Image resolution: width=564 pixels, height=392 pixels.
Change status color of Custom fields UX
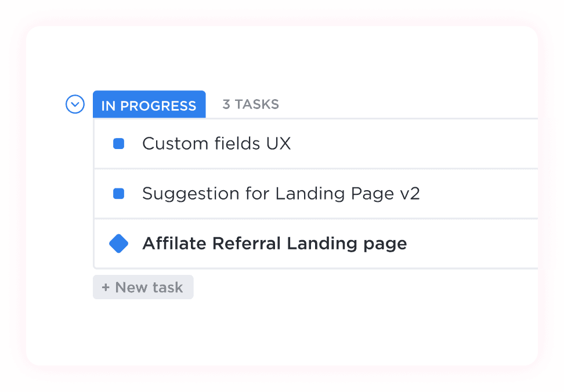click(119, 144)
